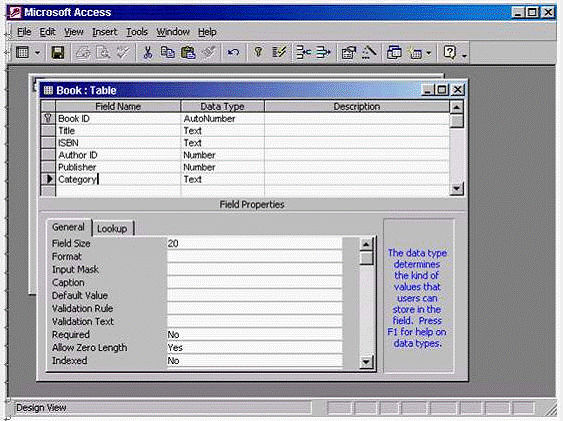Click the Field Name column header

[x=118, y=107]
